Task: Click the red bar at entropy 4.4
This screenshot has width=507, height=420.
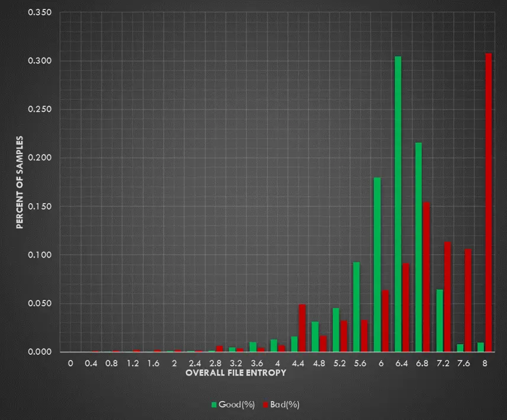Action: tap(302, 328)
